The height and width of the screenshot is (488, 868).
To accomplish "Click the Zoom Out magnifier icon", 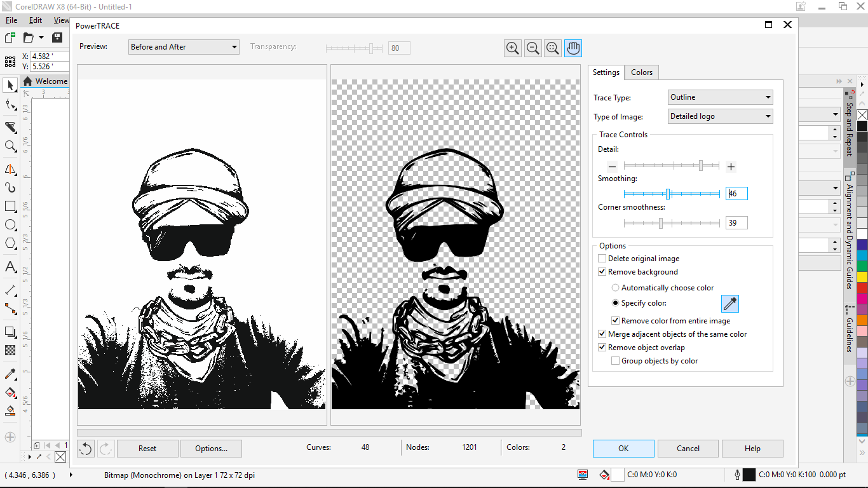I will click(x=533, y=48).
